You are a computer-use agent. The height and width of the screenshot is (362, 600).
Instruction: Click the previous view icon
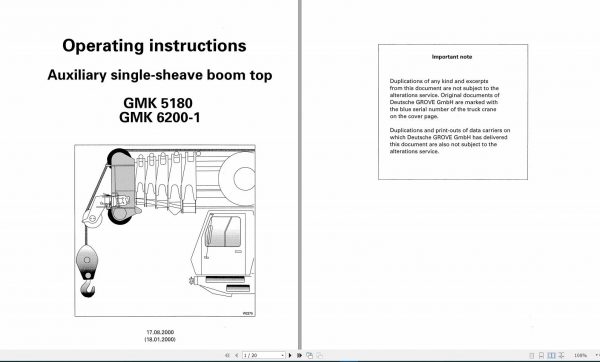pos(310,355)
